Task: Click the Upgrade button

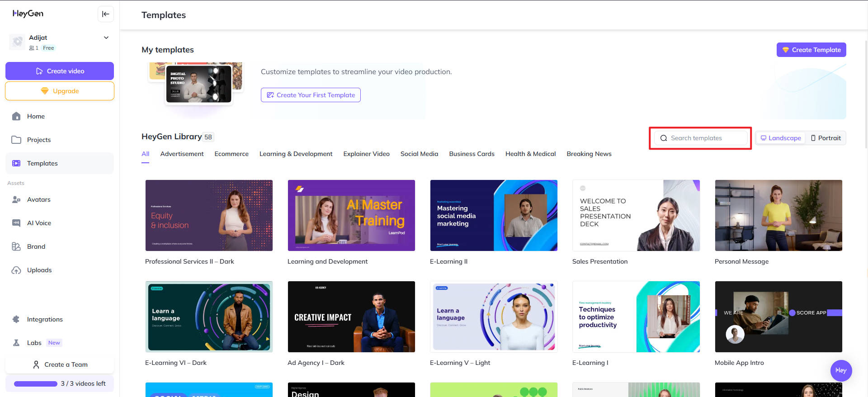Action: tap(60, 91)
